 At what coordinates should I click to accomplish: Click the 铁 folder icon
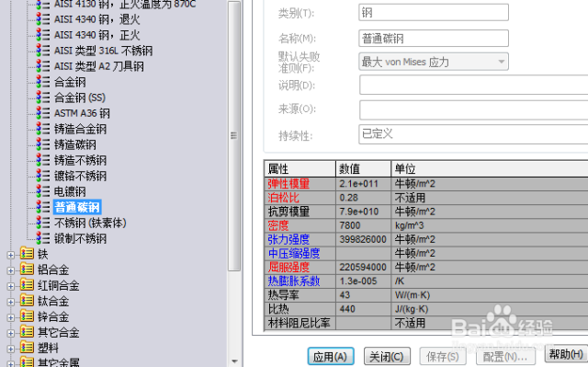27,254
